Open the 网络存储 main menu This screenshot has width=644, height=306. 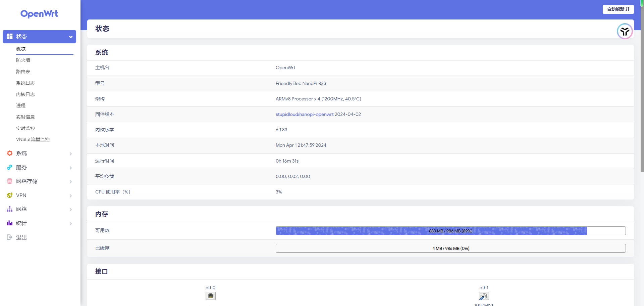click(39, 181)
